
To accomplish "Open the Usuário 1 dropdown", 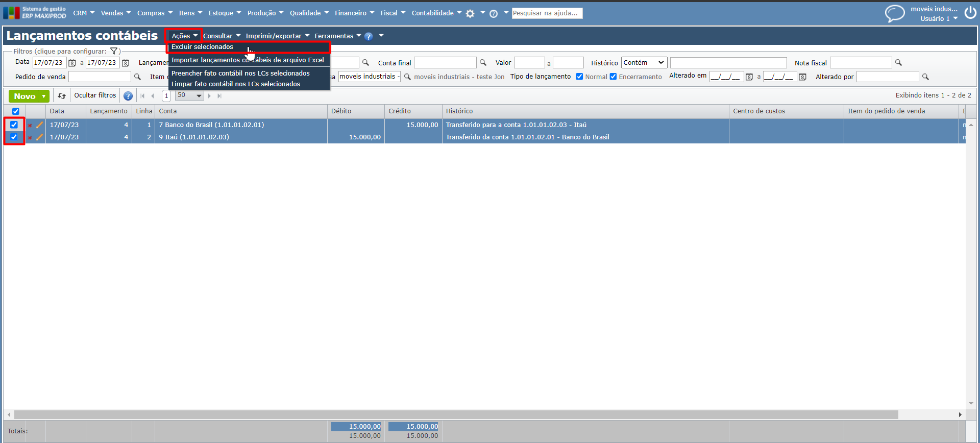I will click(939, 19).
